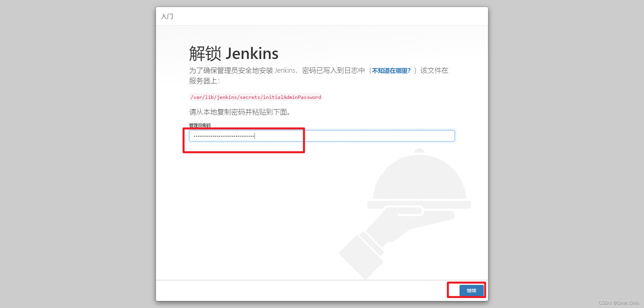Click the 解锁 Jenkins heading
Screen dimensions: 644x308
234,54
